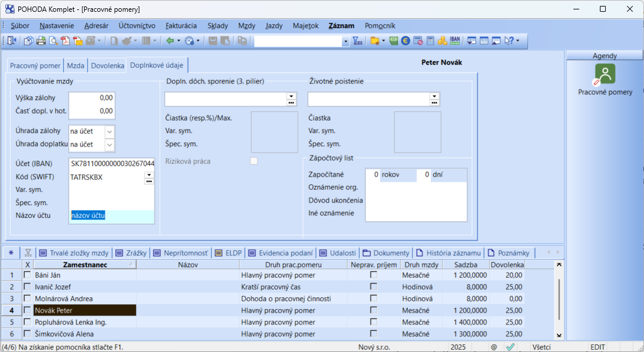
Task: Open the Úhrada doplatku dropdown list
Action: point(109,144)
